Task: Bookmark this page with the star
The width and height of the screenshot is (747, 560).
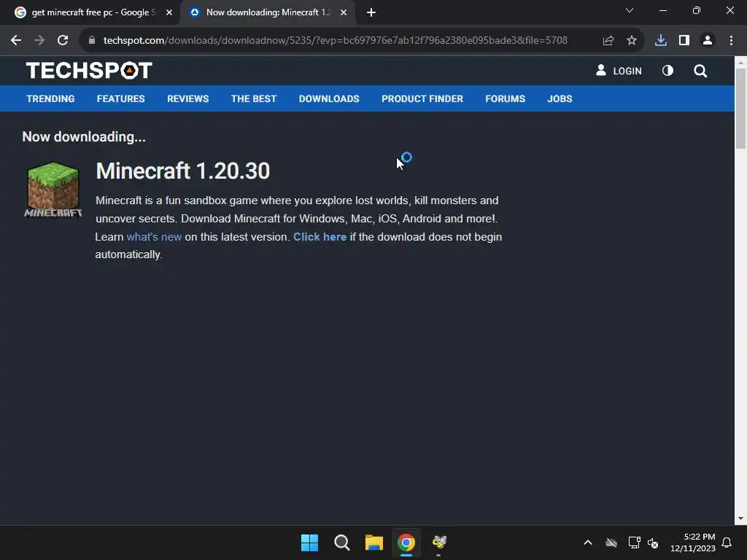Action: tap(632, 41)
